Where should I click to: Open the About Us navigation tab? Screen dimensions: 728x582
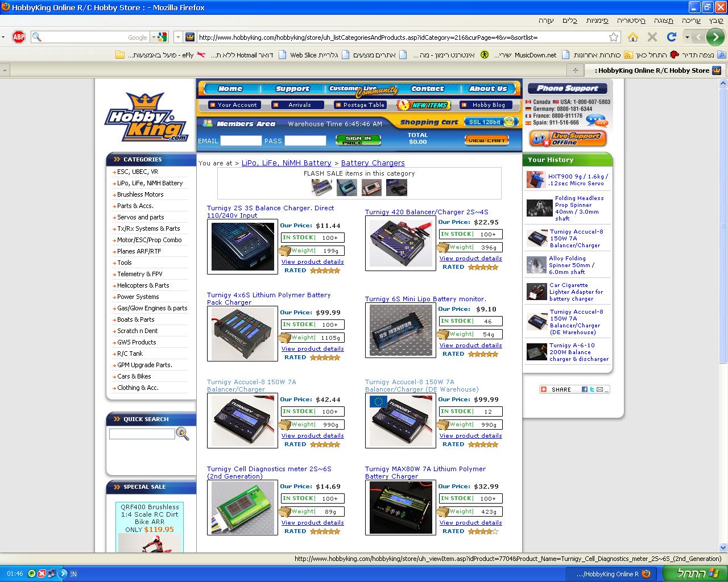[487, 89]
